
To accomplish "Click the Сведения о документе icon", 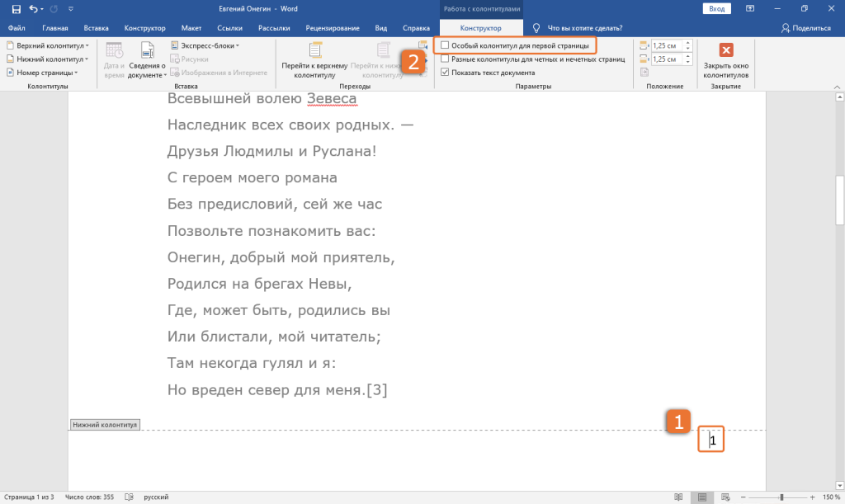I will pos(147,51).
